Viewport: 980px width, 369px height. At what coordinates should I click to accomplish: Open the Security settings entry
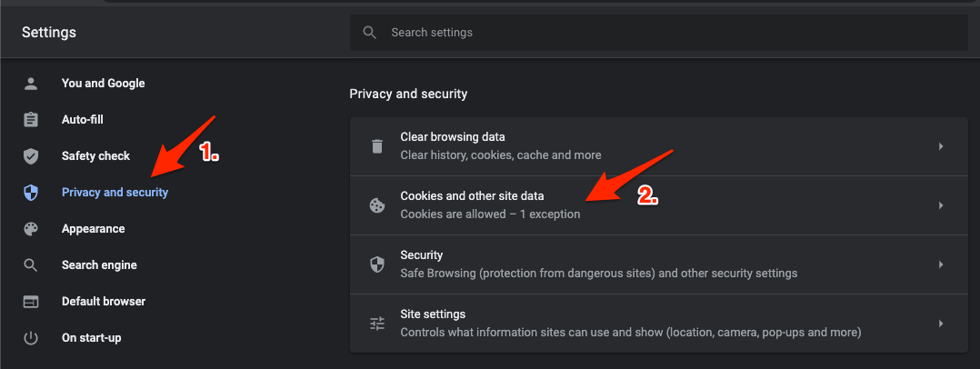(650, 264)
